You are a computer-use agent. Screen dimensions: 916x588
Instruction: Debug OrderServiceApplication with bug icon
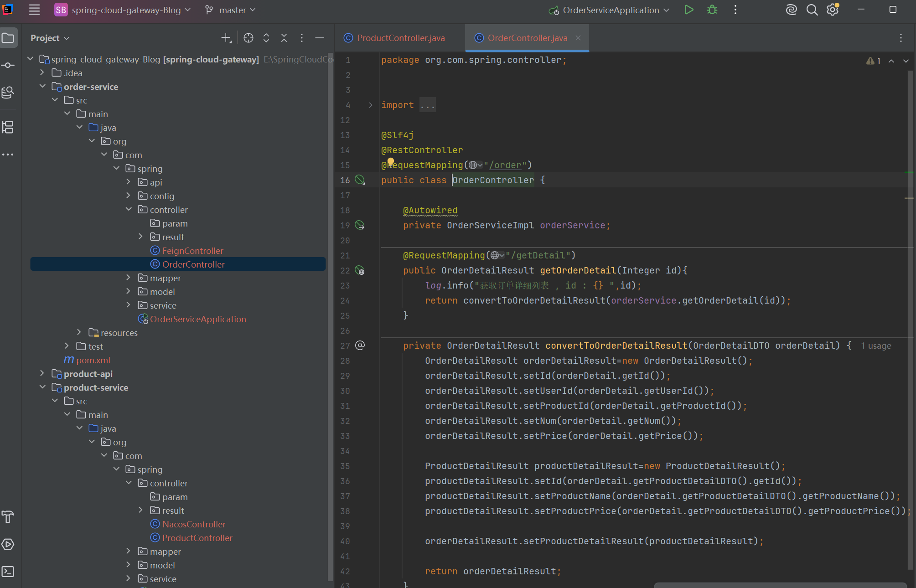[712, 10]
